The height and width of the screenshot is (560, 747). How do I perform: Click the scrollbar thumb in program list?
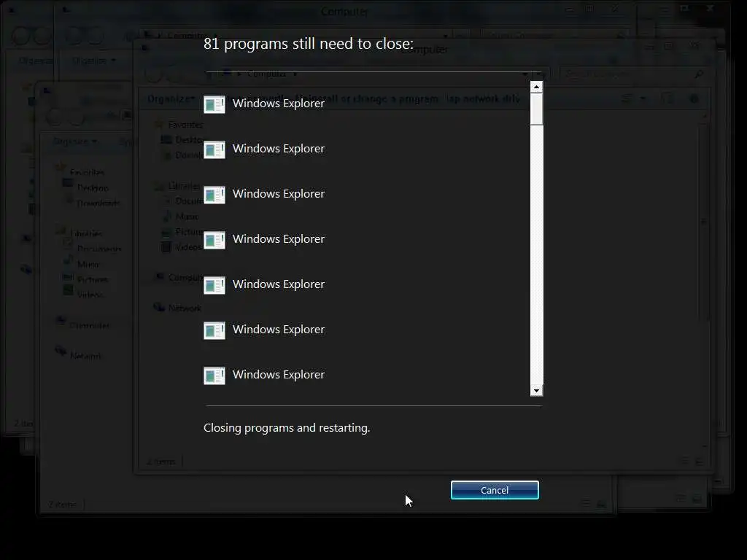[x=536, y=109]
